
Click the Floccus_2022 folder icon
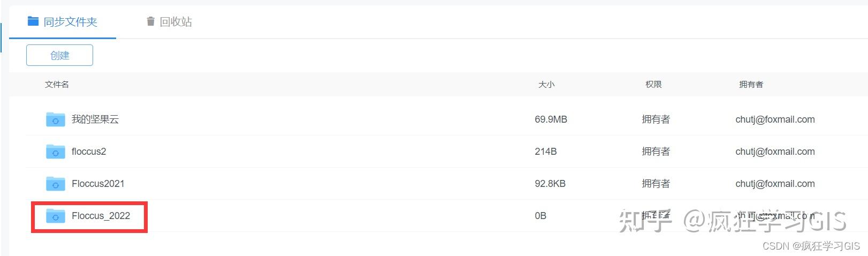(x=56, y=216)
